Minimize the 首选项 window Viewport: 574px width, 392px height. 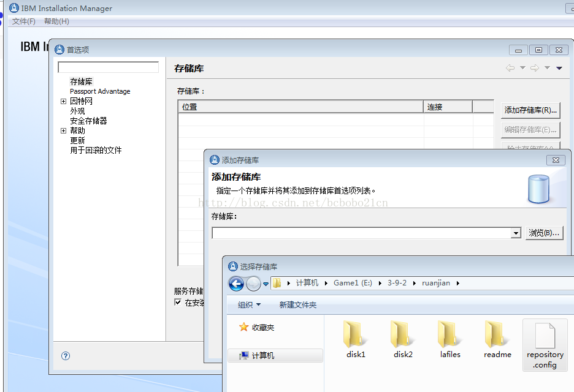click(x=518, y=50)
